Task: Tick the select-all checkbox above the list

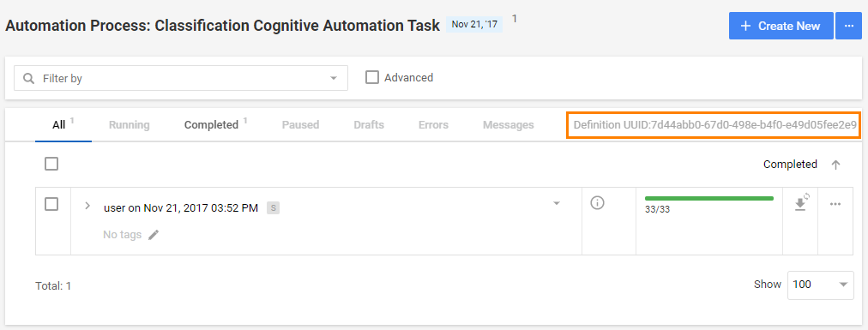Action: coord(51,164)
